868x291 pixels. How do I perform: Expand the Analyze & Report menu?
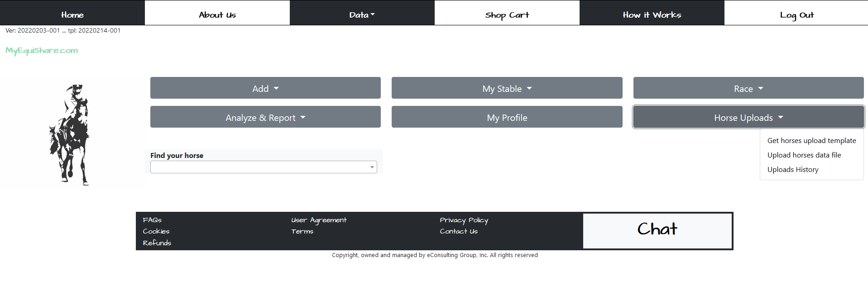point(265,117)
